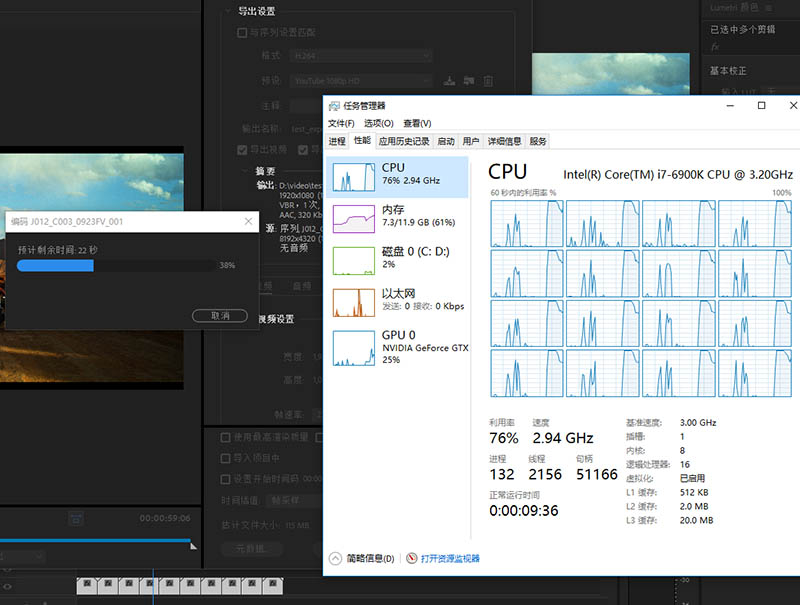This screenshot has width=800, height=605.
Task: Click the export preview video frame
Action: pyautogui.click(x=92, y=268)
